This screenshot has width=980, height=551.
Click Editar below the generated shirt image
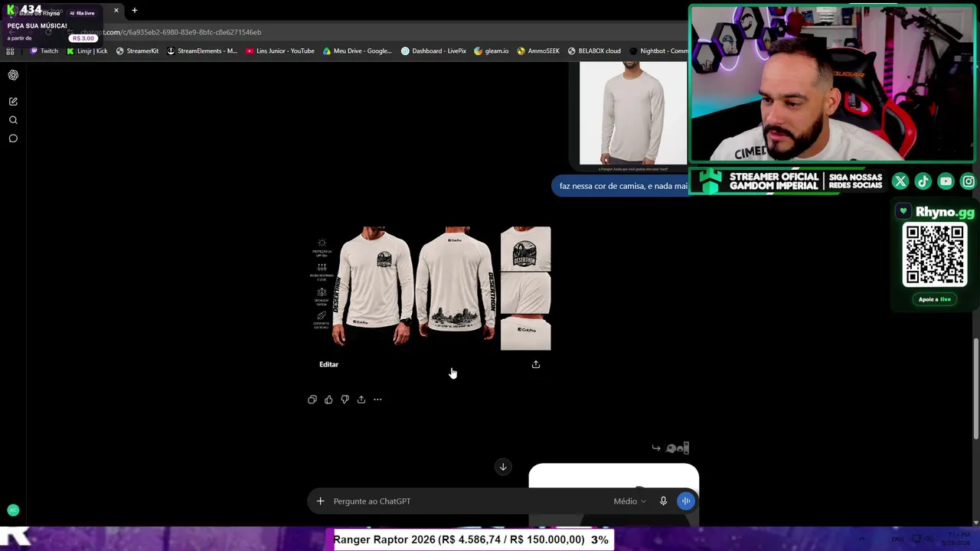tap(328, 364)
